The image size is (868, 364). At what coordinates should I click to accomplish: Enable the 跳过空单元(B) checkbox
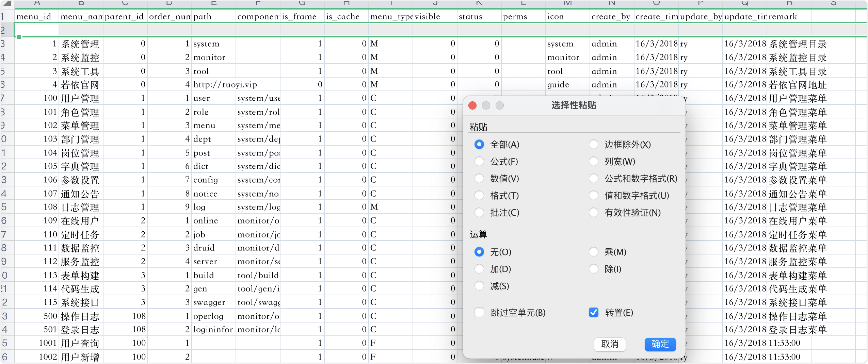479,312
